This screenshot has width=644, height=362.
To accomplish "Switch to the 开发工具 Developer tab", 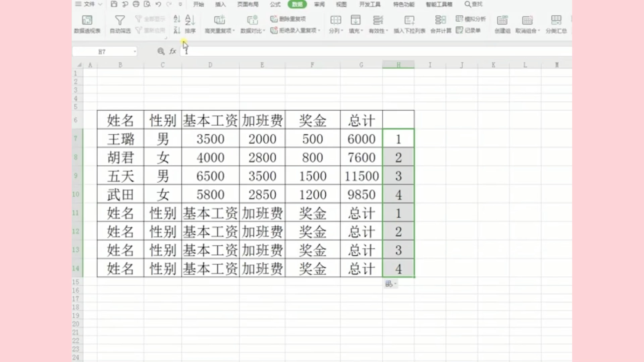I will pos(370,4).
